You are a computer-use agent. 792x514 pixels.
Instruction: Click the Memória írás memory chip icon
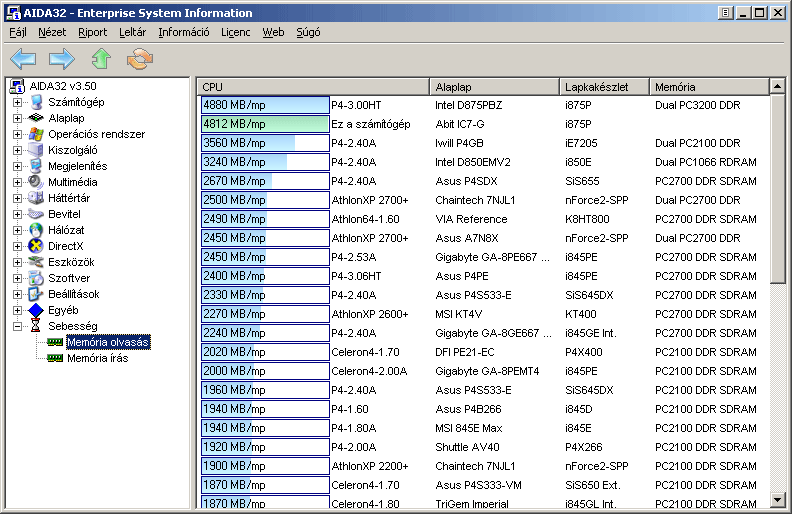tap(55, 358)
